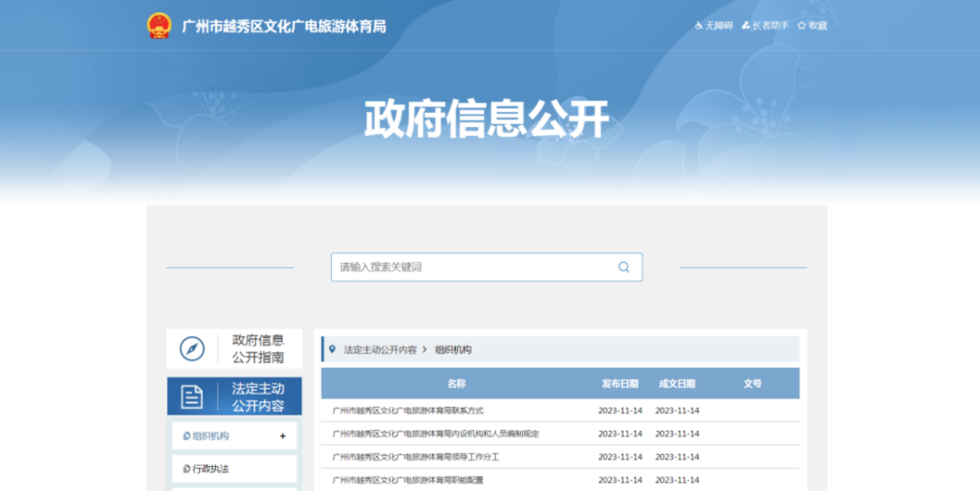Open 领导工作分工 document
The image size is (980, 491).
click(416, 457)
